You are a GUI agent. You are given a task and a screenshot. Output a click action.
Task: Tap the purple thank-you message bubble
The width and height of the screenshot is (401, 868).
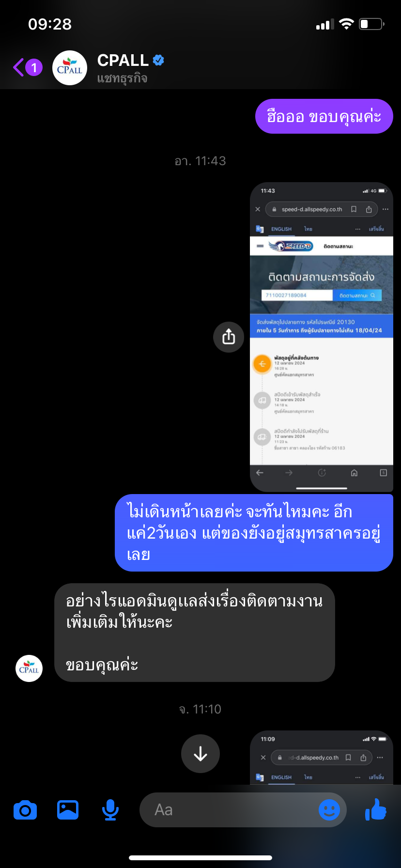tap(324, 116)
